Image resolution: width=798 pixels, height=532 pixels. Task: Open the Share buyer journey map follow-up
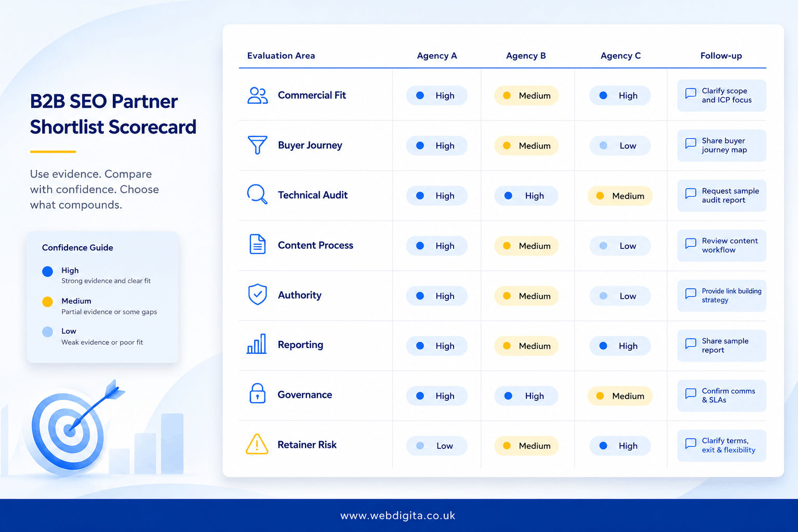[722, 145]
